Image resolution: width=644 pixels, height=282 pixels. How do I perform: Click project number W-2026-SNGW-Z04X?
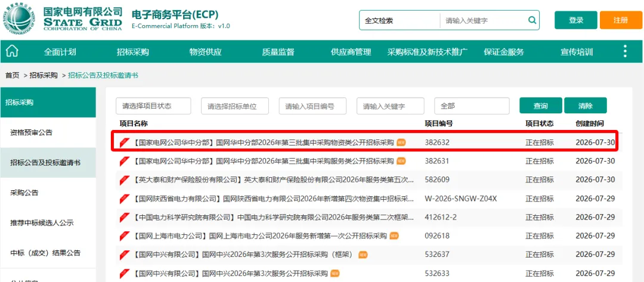click(461, 199)
